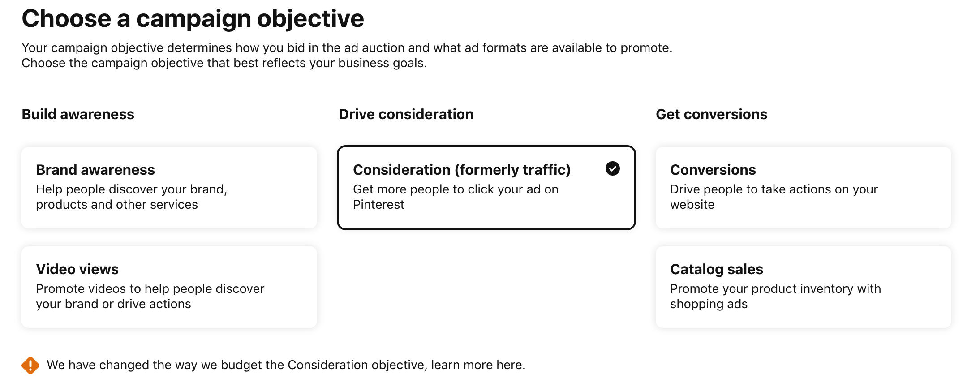Click the Catalog sales title text

point(717,269)
